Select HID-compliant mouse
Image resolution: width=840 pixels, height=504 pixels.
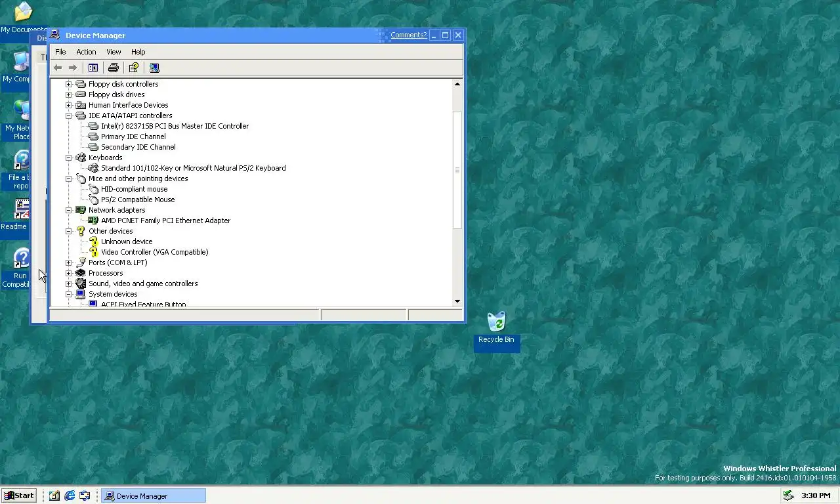pyautogui.click(x=134, y=189)
